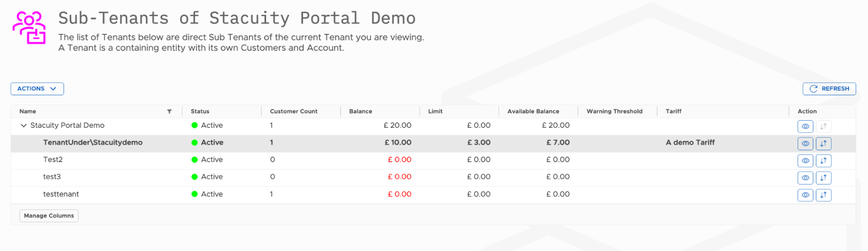This screenshot has width=868, height=251.
Task: Click the Sub-Tenants of Stacuity Portal Demo heading
Action: [237, 18]
